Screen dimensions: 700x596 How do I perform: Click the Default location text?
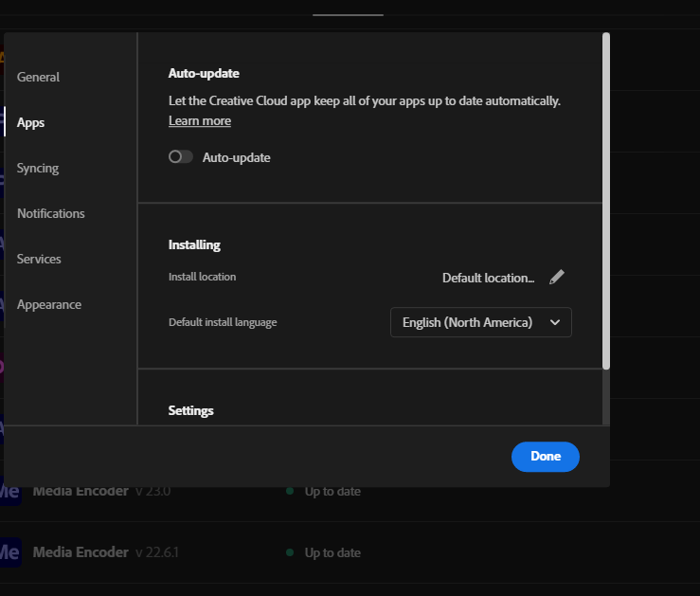(488, 278)
